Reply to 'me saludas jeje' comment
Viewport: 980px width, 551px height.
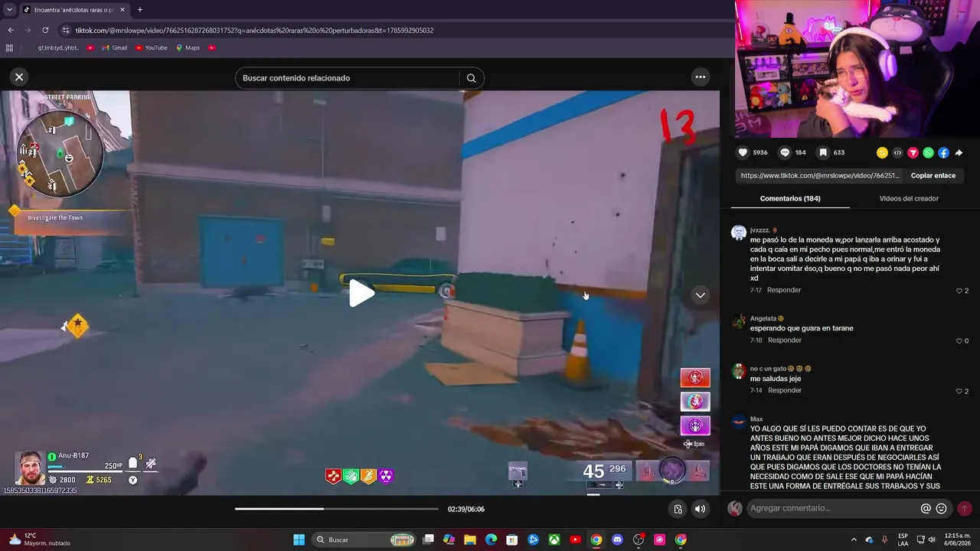coord(785,390)
